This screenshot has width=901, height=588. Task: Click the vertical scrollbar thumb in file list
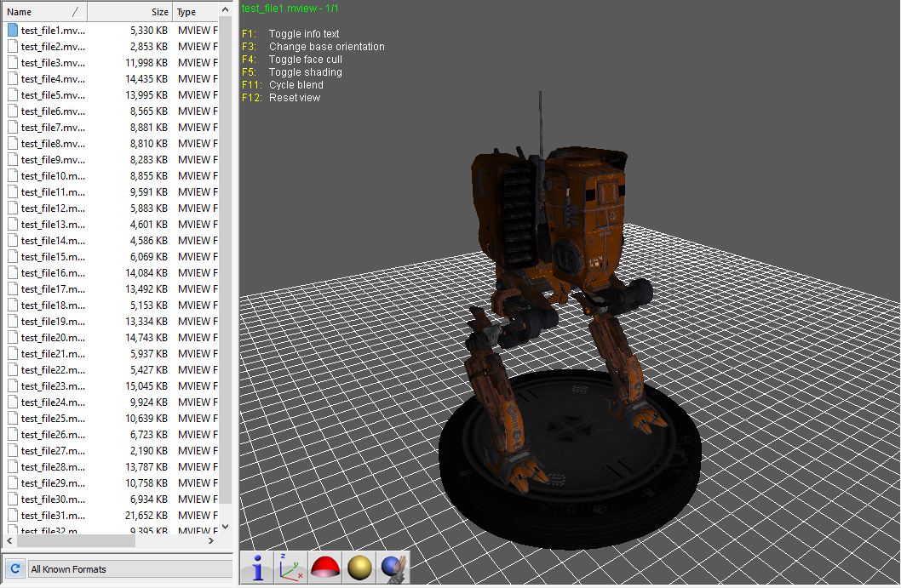point(225,260)
